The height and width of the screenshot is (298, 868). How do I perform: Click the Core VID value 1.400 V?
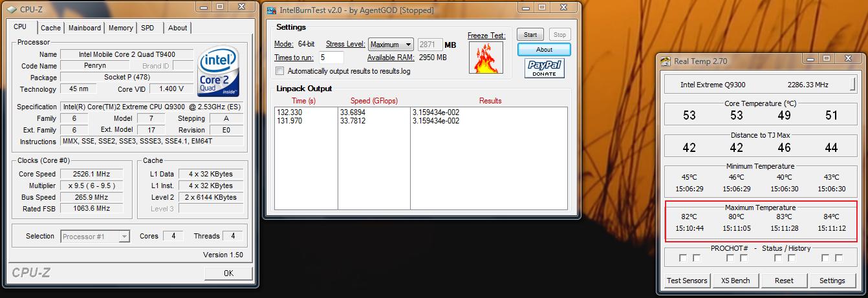pos(171,89)
